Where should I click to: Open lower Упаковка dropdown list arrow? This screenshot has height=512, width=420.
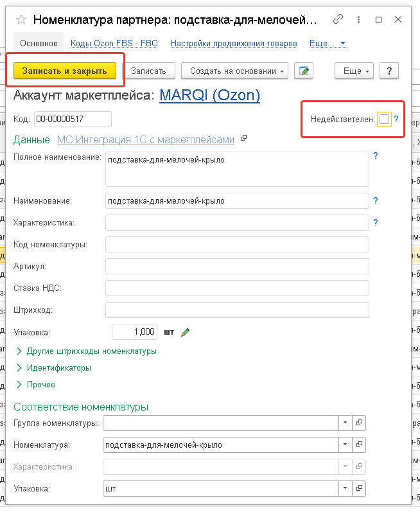(346, 488)
